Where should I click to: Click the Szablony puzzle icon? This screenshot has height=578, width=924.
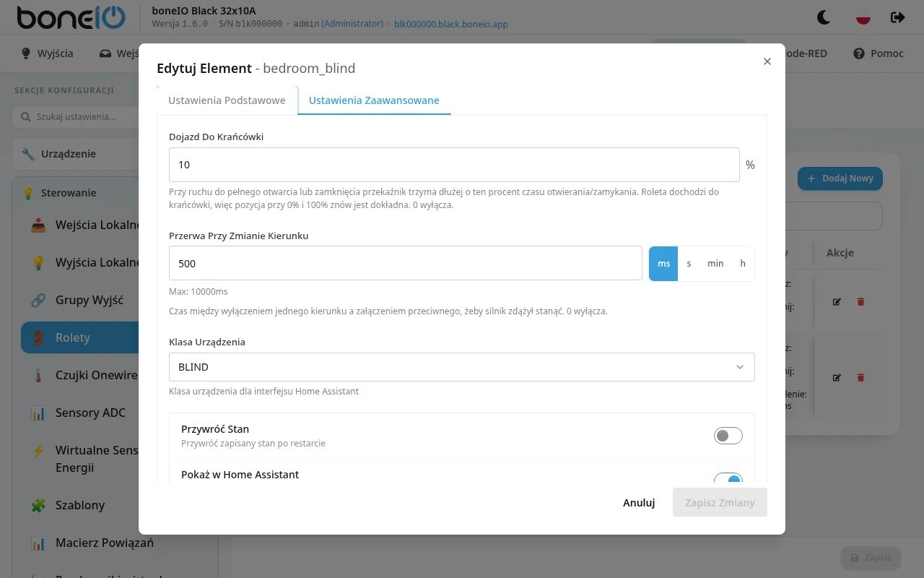(38, 506)
